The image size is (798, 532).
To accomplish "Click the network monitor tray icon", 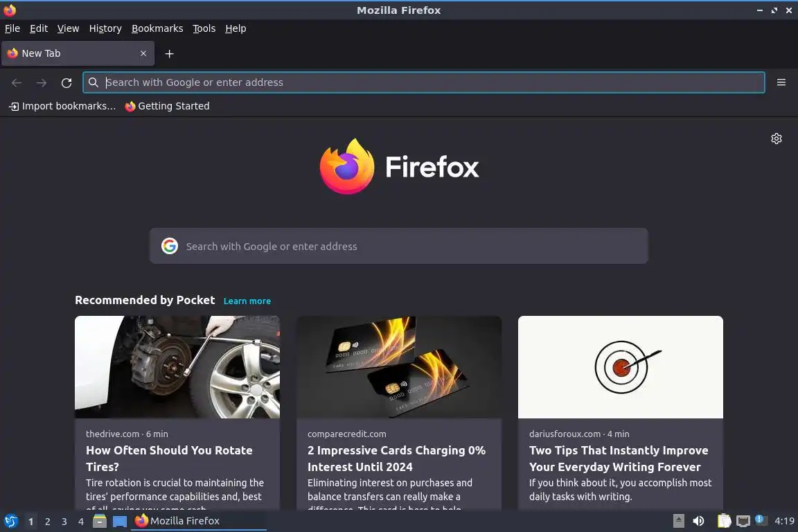I will click(x=743, y=521).
